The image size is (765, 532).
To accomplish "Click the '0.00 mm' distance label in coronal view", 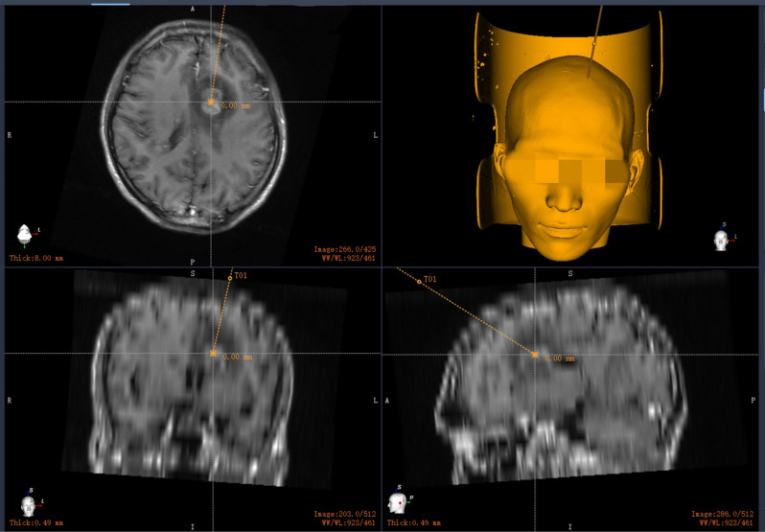I will coord(238,357).
